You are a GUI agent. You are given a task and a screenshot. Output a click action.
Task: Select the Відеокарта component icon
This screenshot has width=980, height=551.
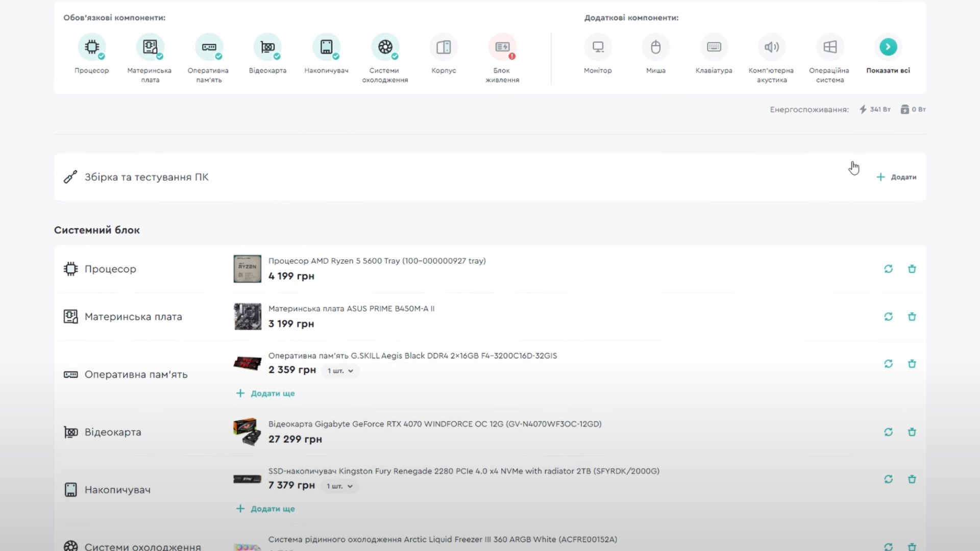point(267,47)
